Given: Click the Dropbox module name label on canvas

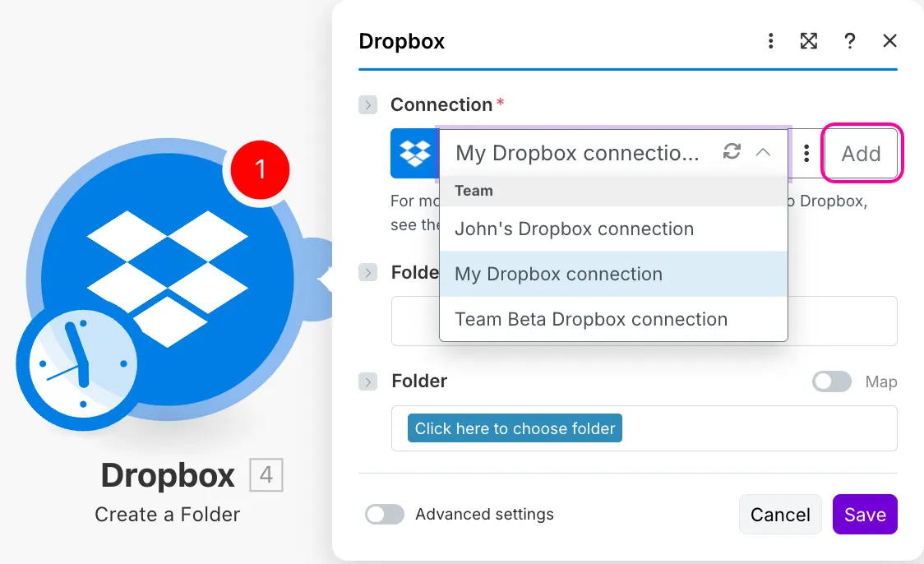Looking at the screenshot, I should tap(168, 475).
